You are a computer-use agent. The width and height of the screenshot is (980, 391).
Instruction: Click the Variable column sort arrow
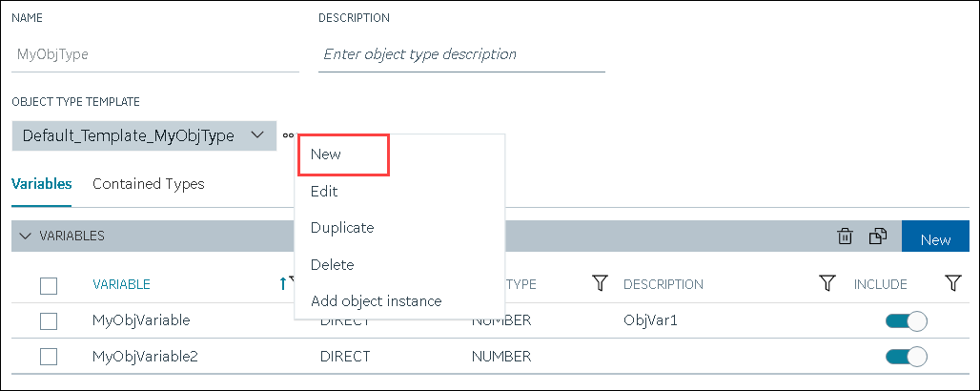pos(283,283)
